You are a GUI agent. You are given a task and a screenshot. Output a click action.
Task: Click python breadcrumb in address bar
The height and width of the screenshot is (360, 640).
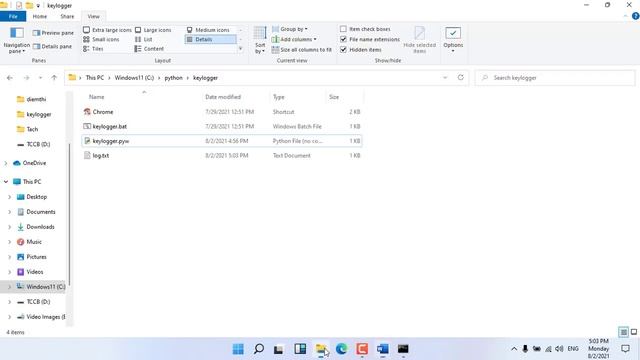pos(173,78)
